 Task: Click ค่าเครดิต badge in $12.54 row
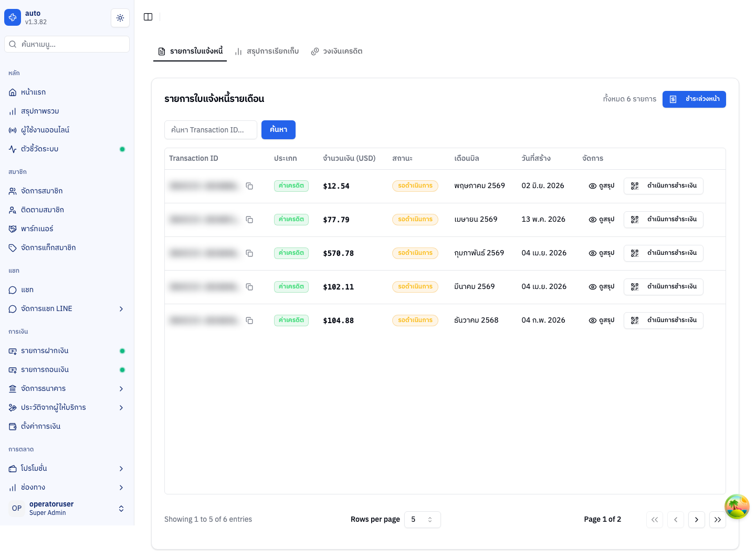[291, 186]
